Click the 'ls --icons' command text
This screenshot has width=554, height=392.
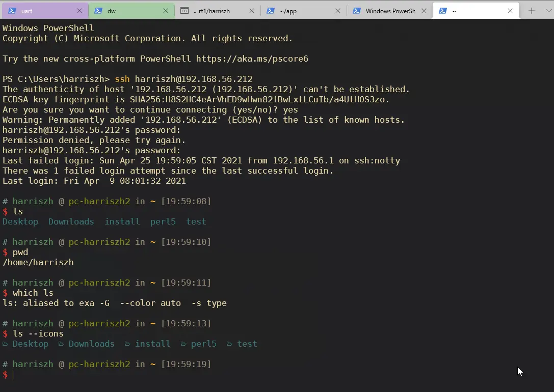(38, 333)
